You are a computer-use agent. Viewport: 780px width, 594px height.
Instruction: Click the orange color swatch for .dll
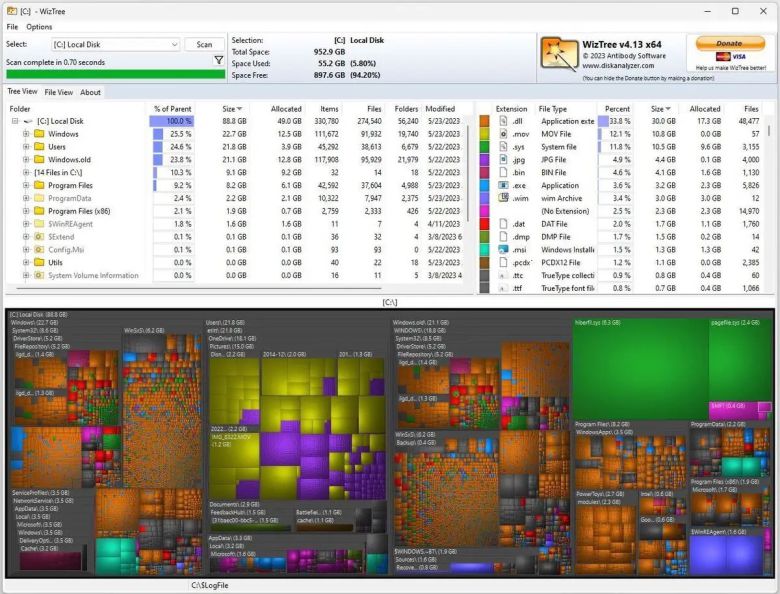[484, 121]
